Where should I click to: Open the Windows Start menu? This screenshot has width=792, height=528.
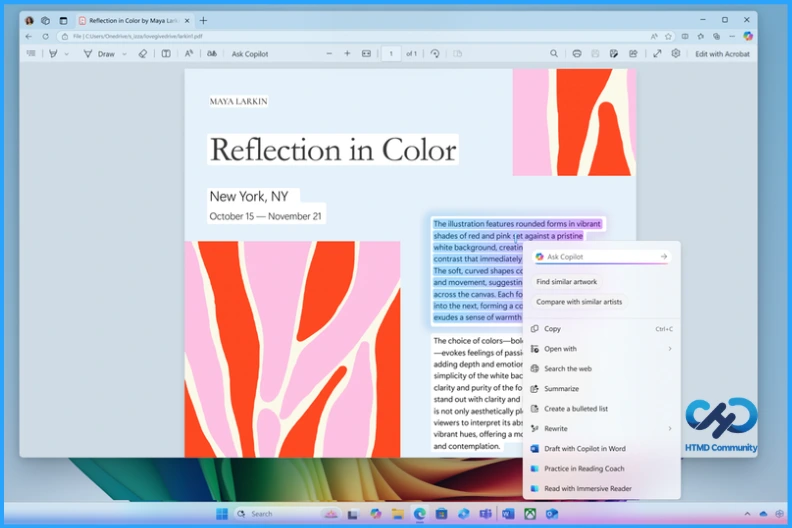tap(221, 514)
